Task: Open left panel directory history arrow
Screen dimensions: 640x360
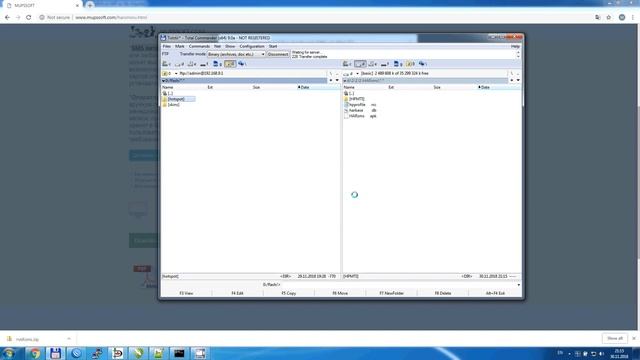Action: click(337, 80)
